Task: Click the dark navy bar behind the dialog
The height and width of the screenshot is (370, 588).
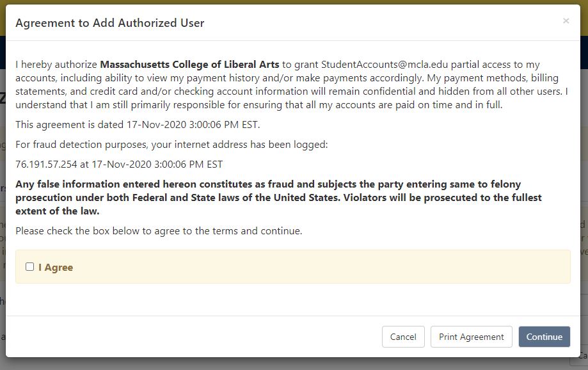Action: point(584,52)
